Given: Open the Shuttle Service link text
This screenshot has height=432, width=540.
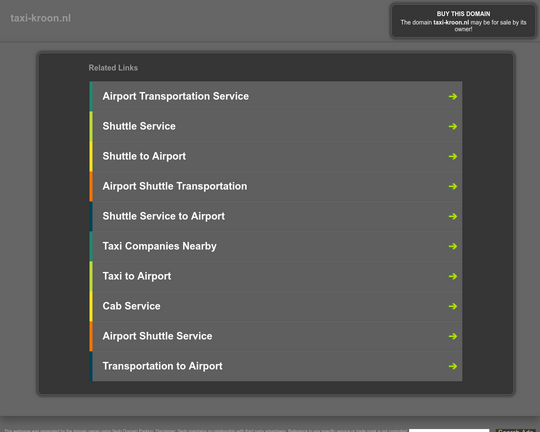Looking at the screenshot, I should coord(139,126).
